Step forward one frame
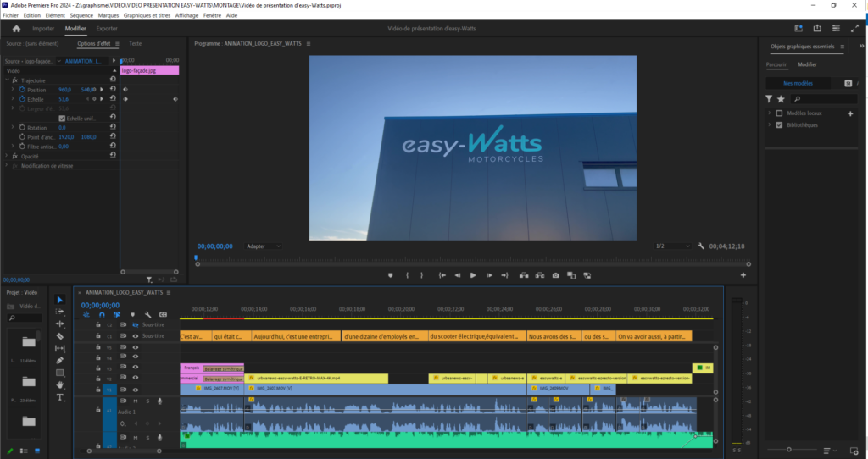The image size is (868, 459). (489, 275)
